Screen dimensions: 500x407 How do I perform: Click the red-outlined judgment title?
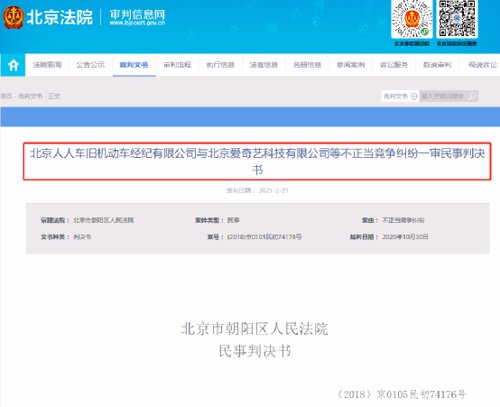[257, 161]
